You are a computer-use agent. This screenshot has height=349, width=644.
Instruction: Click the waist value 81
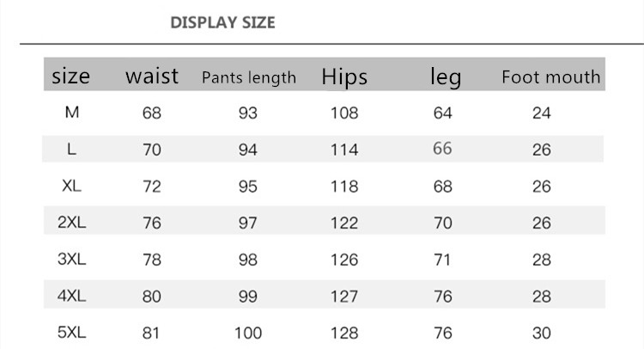click(152, 332)
